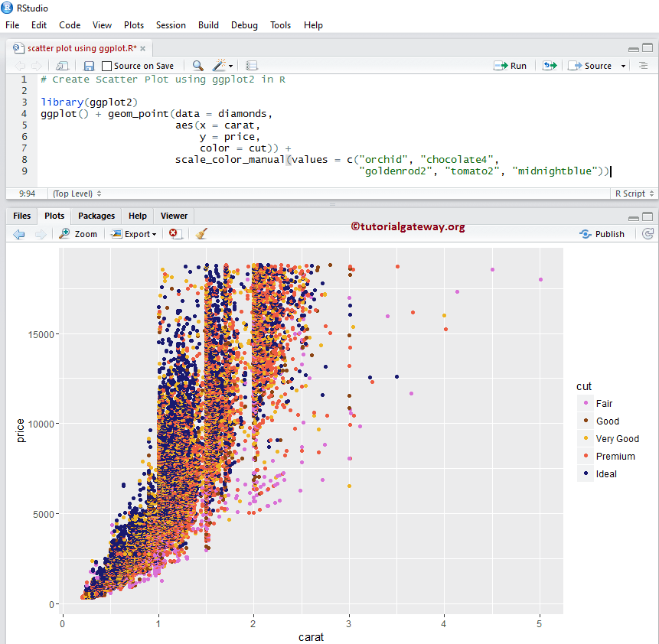Remove the current plot with red X icon
Screen dimensions: 659x644
coord(175,234)
